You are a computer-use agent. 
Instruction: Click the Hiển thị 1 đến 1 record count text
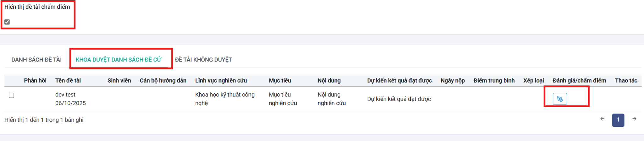pos(44,120)
